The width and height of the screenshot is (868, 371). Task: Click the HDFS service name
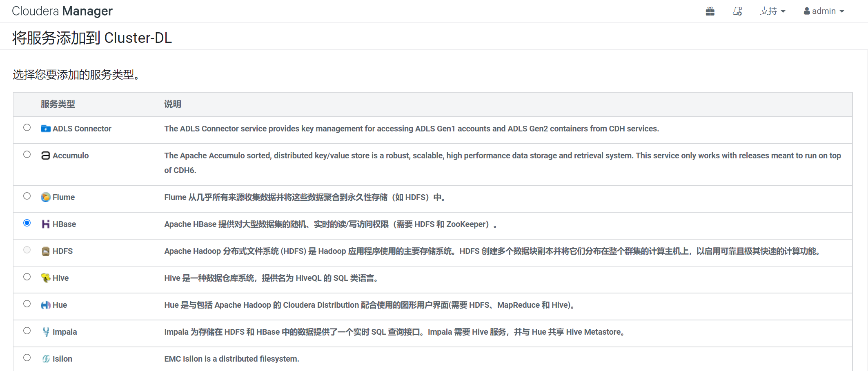[x=63, y=251]
